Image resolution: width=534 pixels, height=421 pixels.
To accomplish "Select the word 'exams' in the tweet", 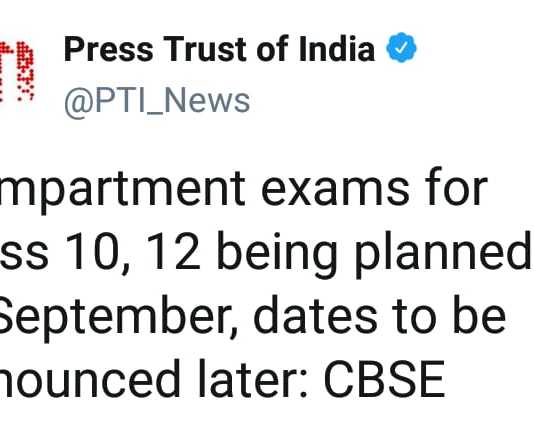I will click(335, 190).
